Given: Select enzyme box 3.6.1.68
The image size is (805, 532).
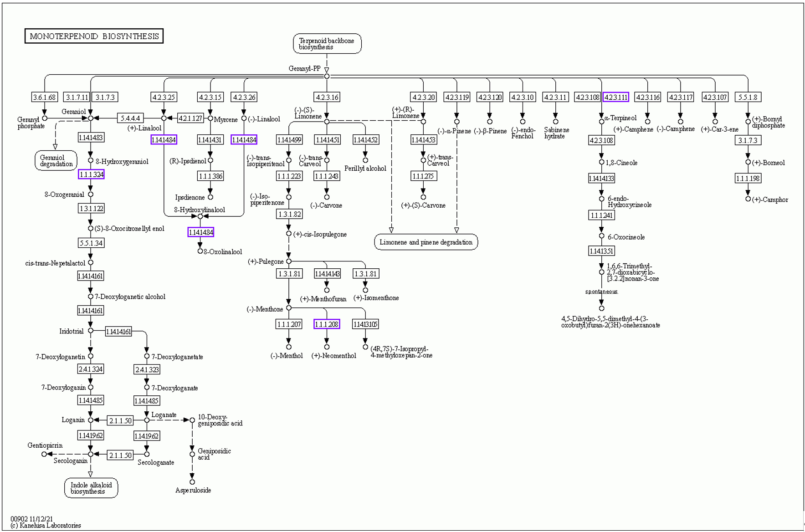Looking at the screenshot, I should (x=44, y=97).
